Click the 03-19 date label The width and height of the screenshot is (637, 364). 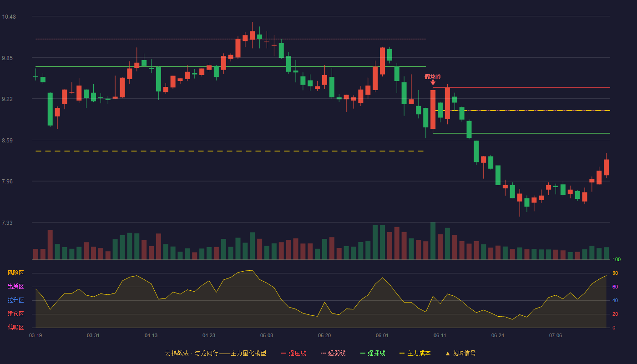[35, 335]
